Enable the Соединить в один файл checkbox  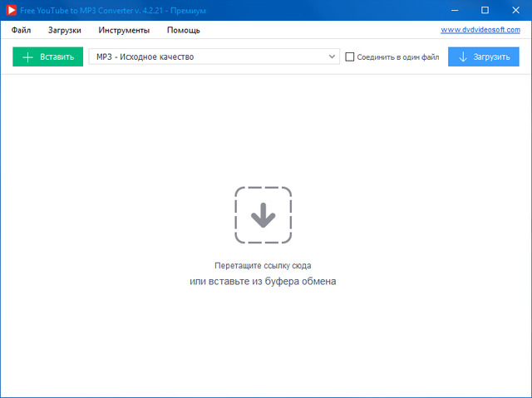click(350, 57)
